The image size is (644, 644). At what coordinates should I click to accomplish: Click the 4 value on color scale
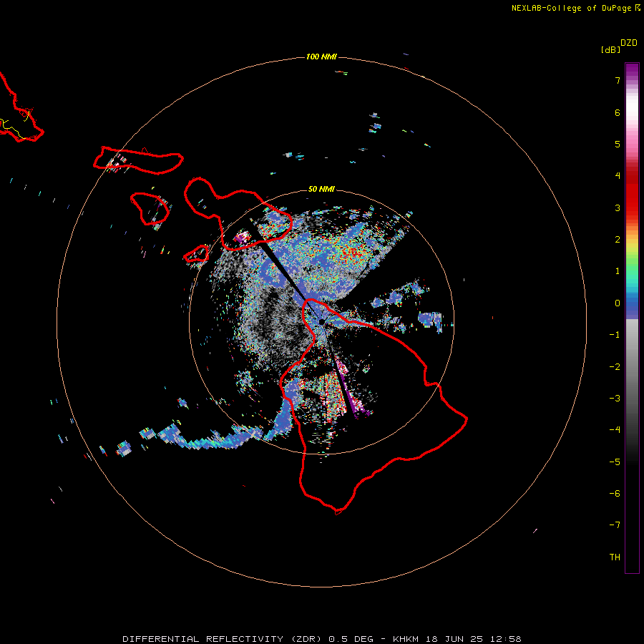pos(618,176)
